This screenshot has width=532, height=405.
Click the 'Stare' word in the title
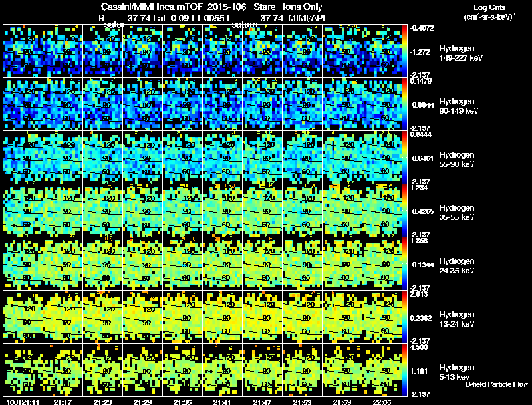(x=264, y=7)
